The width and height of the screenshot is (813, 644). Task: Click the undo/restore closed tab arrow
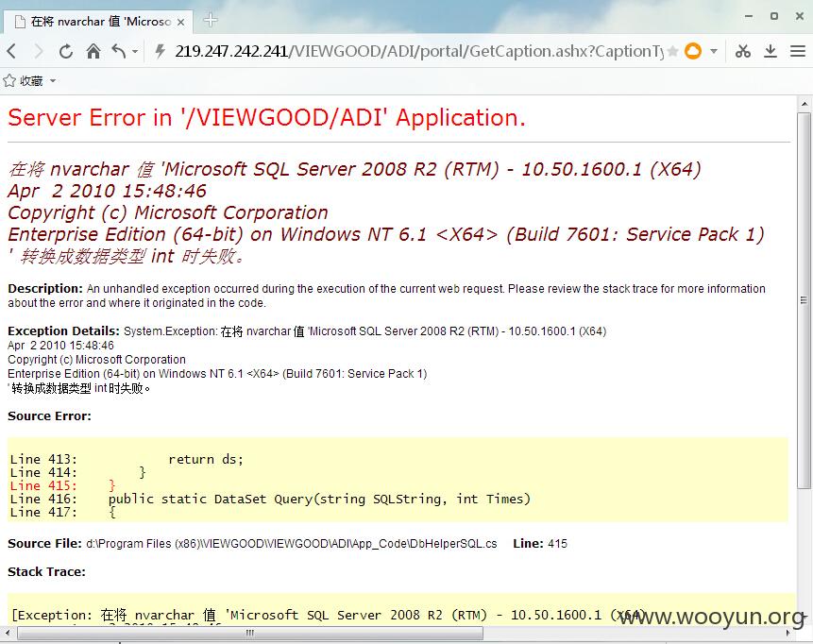119,51
